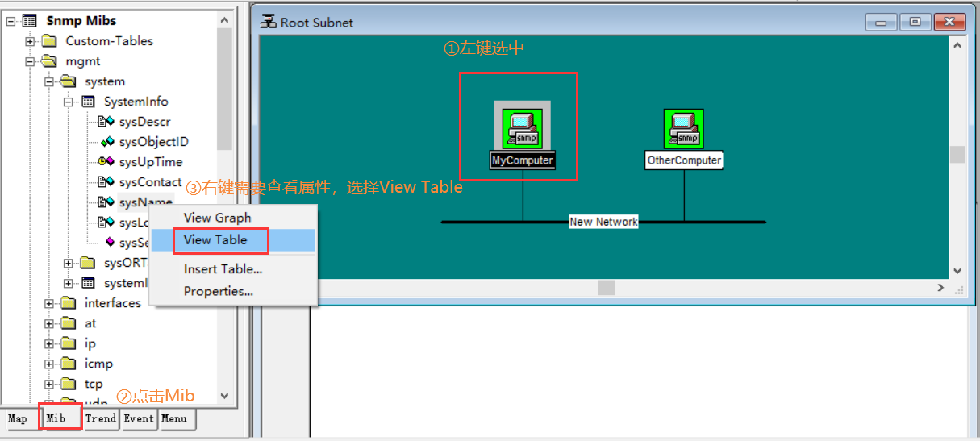Click the sysUpTime clock icon
The width and height of the screenshot is (980, 441).
[106, 162]
